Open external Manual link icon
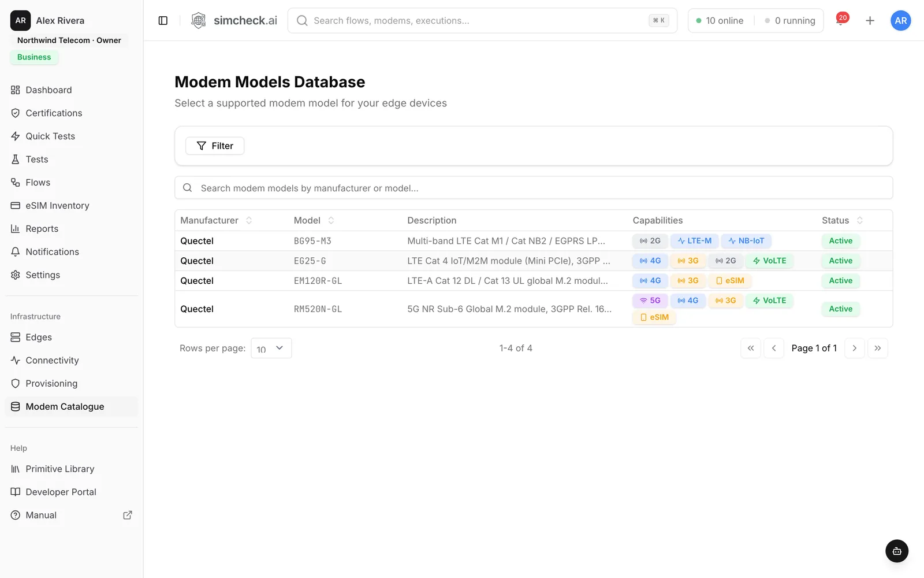Image resolution: width=924 pixels, height=578 pixels. tap(128, 515)
